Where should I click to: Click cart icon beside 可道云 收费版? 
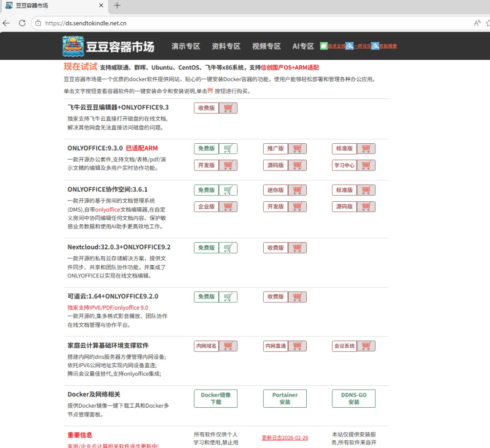(x=297, y=297)
